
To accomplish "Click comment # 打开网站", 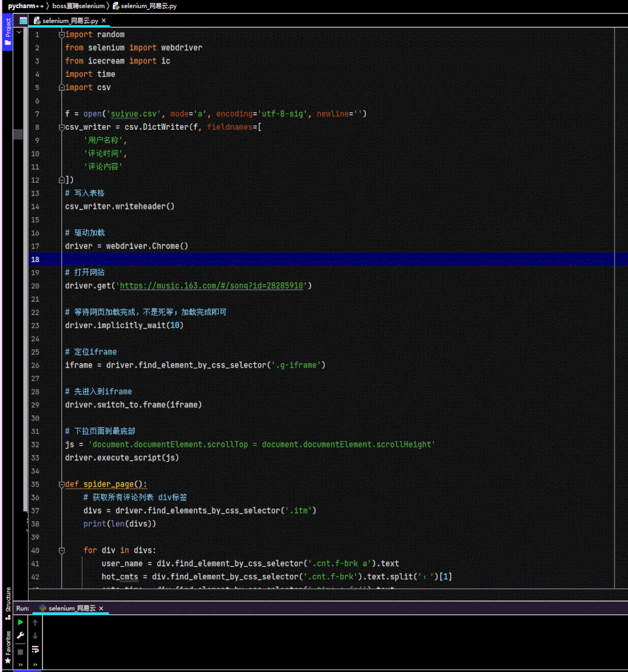I will (85, 272).
